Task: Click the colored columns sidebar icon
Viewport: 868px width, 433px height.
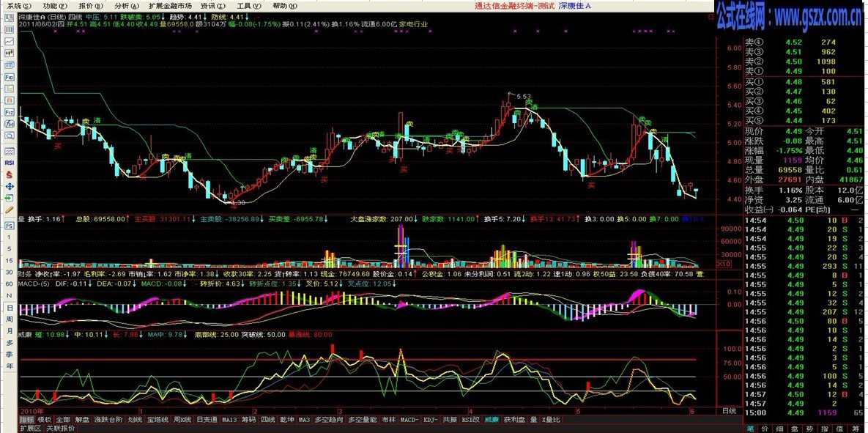Action: (10, 29)
